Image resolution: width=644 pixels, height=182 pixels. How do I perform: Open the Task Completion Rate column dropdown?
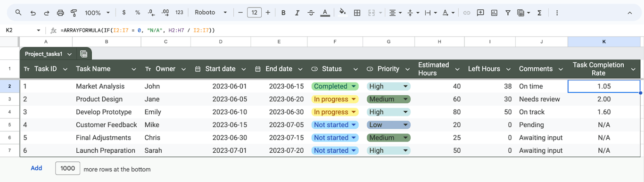click(633, 69)
